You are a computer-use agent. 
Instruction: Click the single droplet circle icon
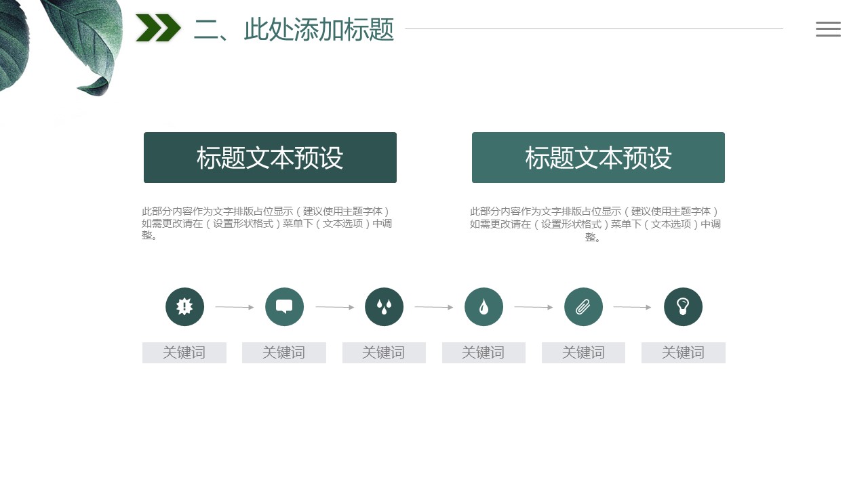[x=484, y=307]
